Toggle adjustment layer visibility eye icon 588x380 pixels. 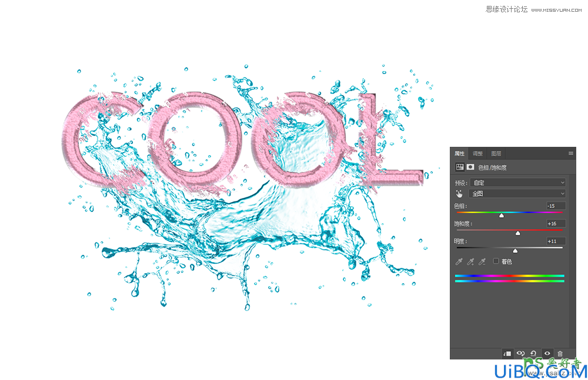coord(547,354)
